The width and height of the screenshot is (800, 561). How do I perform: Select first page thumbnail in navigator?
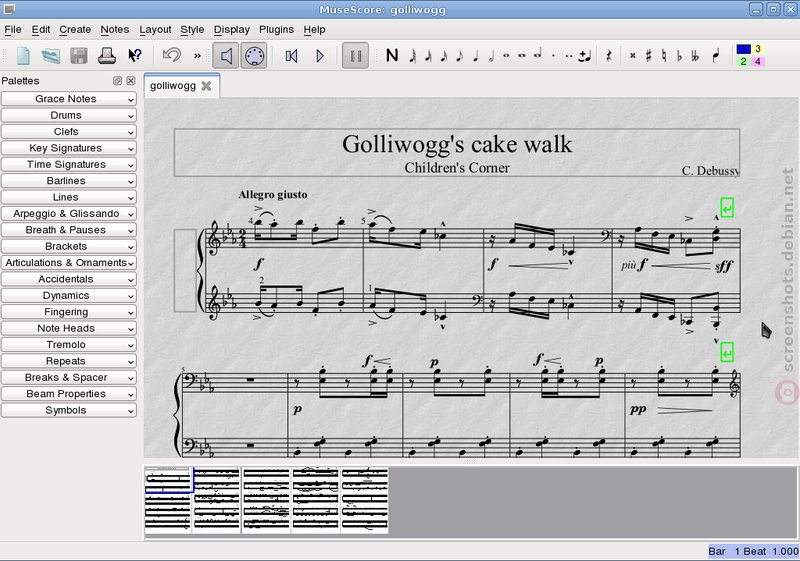coord(168,500)
